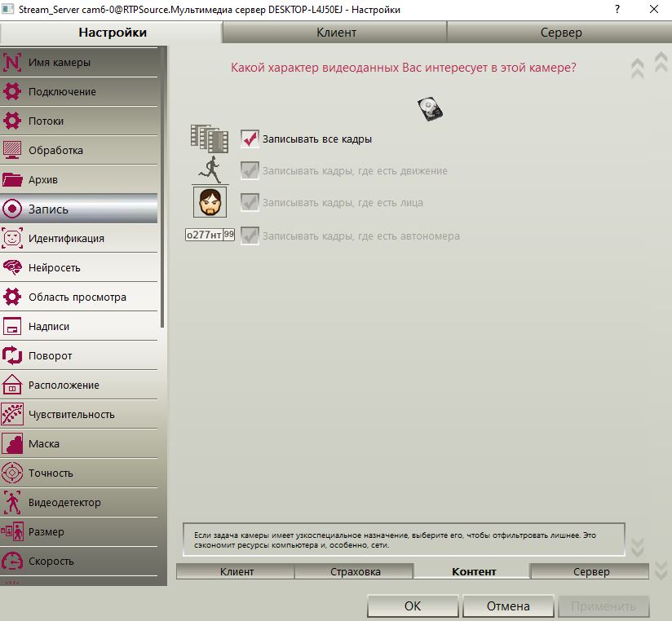Viewport: 672px width, 621px height.
Task: Click the help question mark in title bar
Action: [x=617, y=9]
